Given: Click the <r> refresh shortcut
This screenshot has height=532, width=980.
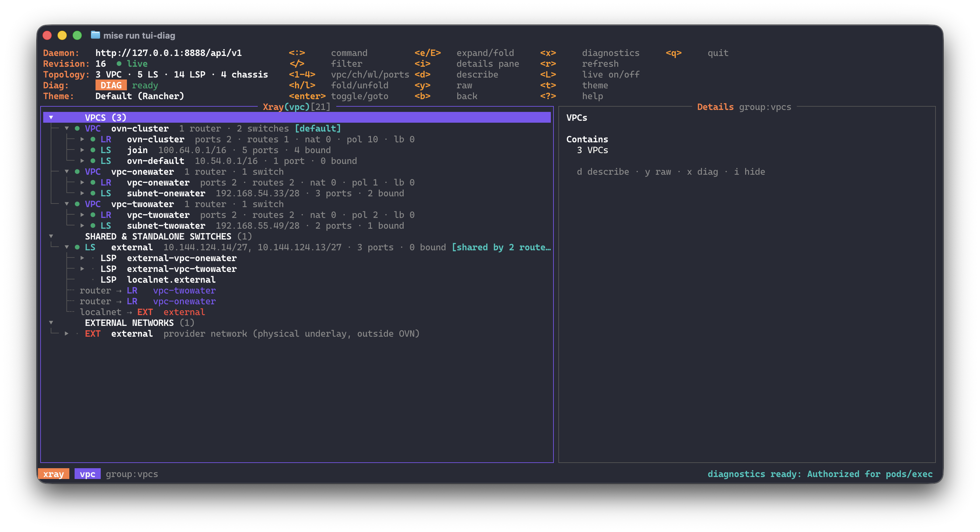Looking at the screenshot, I should tap(579, 63).
